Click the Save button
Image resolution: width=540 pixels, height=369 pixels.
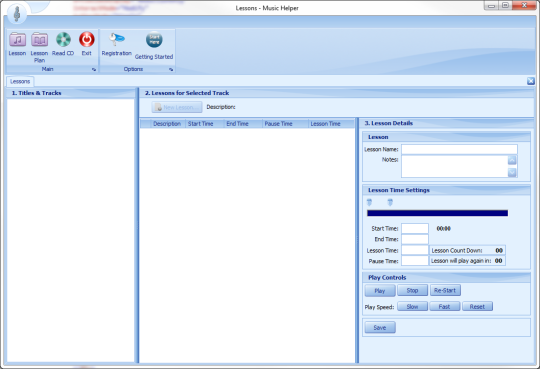(380, 328)
